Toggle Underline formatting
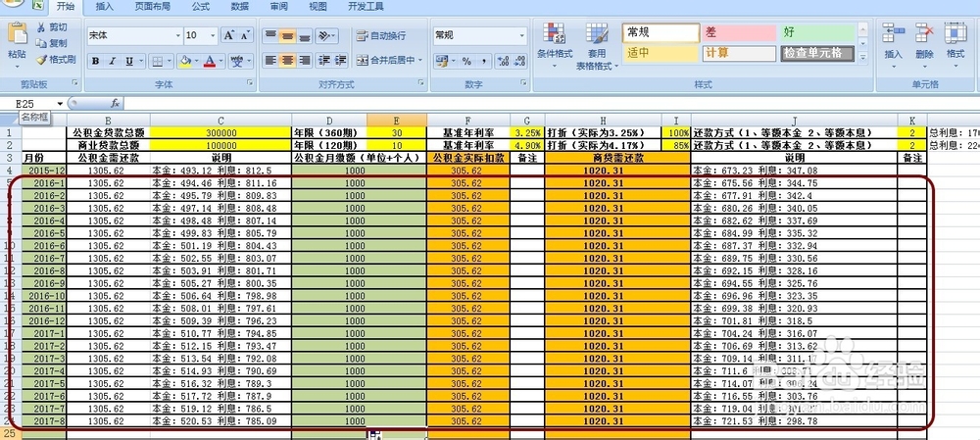The image size is (980, 440). tap(128, 62)
